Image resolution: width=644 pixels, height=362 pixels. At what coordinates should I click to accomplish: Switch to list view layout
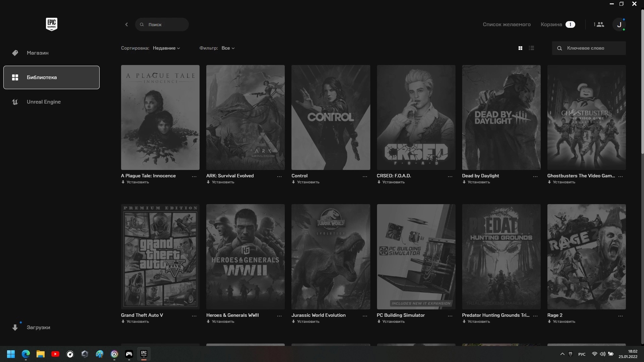tap(531, 48)
